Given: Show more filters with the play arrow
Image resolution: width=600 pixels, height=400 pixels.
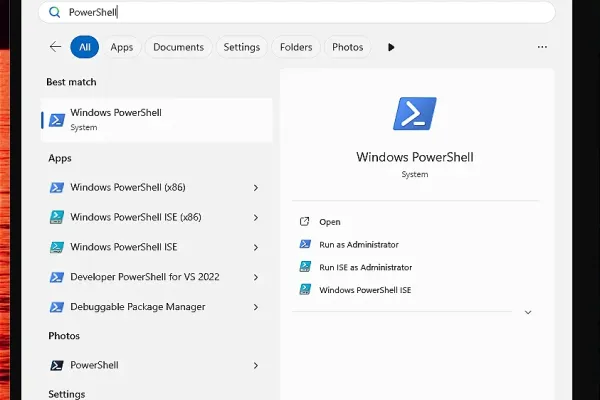Looking at the screenshot, I should click(x=391, y=47).
